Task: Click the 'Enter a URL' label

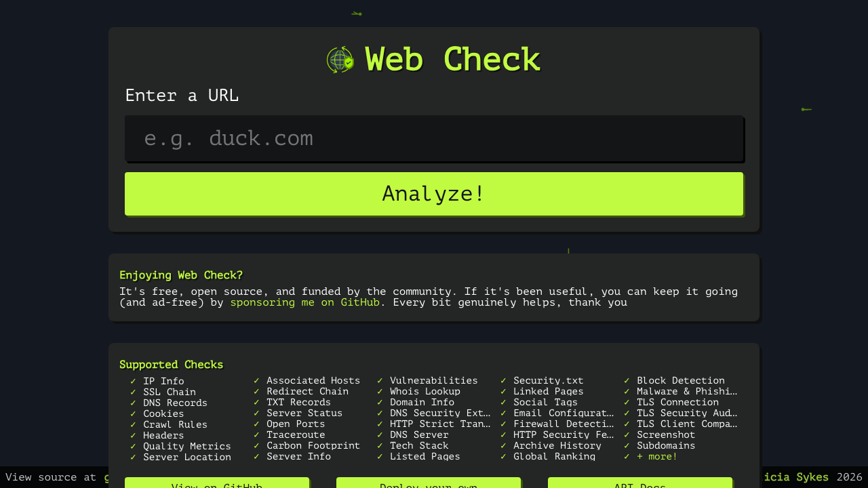Action: [182, 96]
